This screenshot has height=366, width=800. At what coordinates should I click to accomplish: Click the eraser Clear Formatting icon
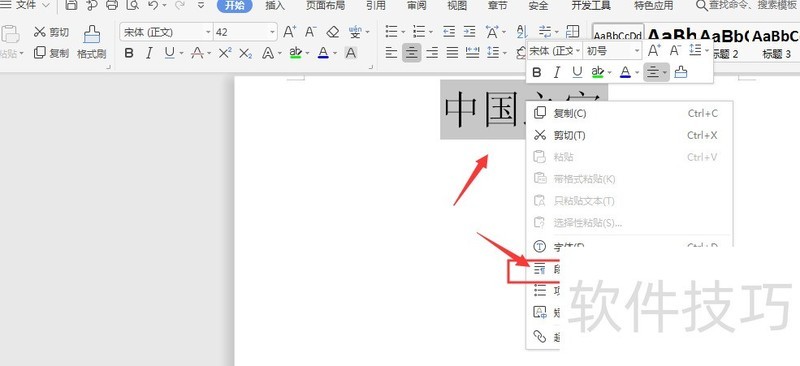click(333, 32)
